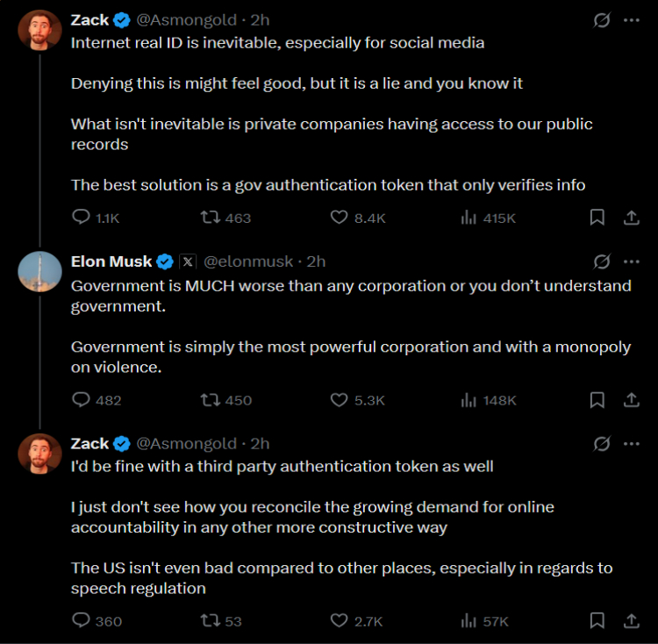Open more options on Zack's last tweet
The height and width of the screenshot is (644, 658).
[631, 444]
